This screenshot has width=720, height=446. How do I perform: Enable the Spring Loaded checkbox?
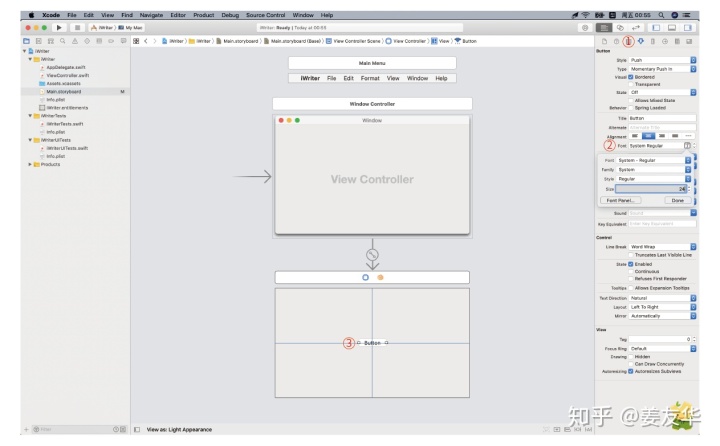[x=630, y=108]
